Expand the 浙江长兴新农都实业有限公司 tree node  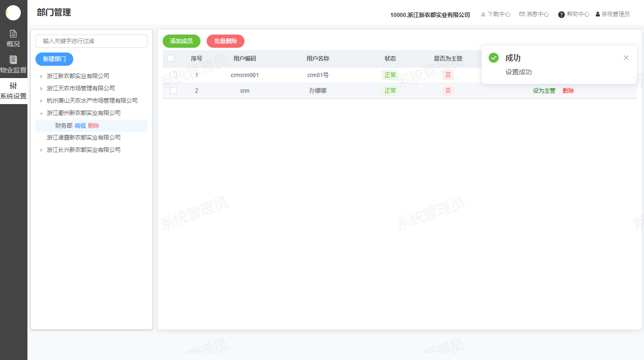[42, 150]
